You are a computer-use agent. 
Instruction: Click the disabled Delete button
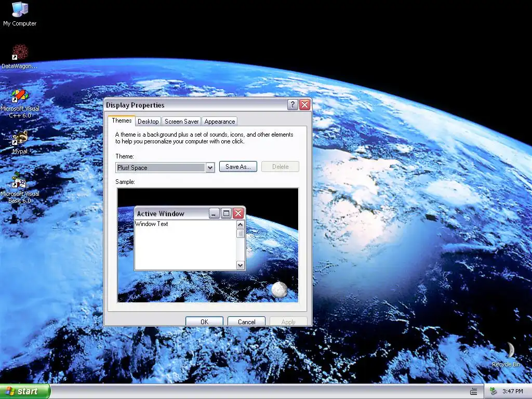pyautogui.click(x=280, y=167)
